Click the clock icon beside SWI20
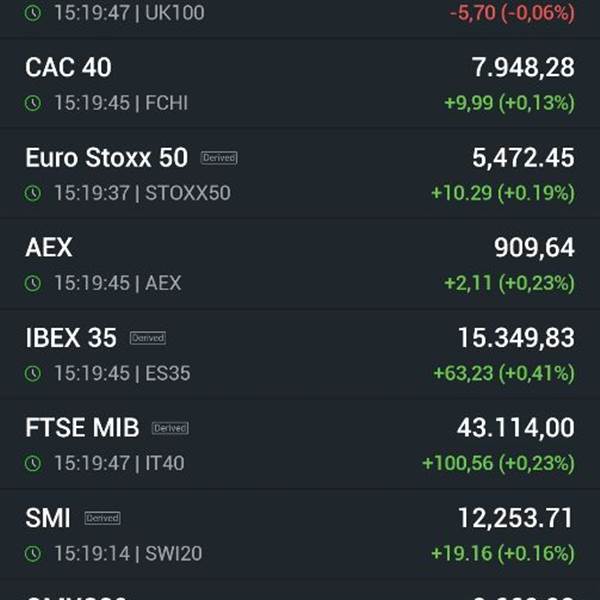600x600 pixels. (x=33, y=553)
